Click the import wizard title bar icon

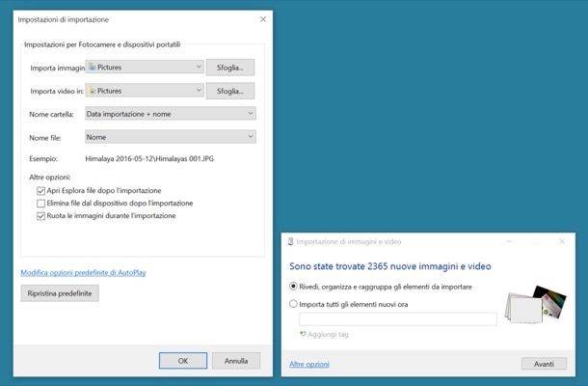point(289,241)
